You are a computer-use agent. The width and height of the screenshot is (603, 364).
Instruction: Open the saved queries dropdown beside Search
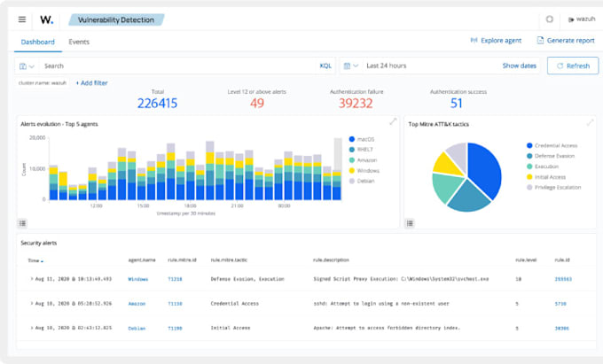27,66
